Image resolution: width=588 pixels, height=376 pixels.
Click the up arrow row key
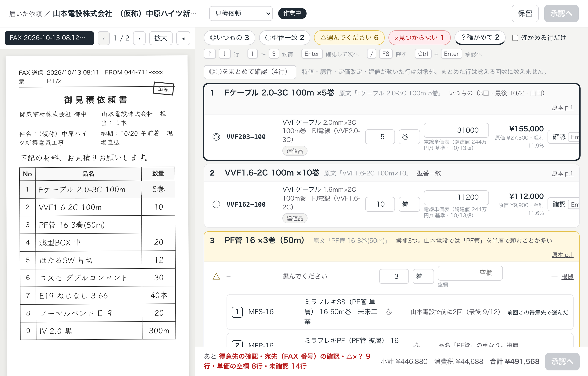click(210, 54)
